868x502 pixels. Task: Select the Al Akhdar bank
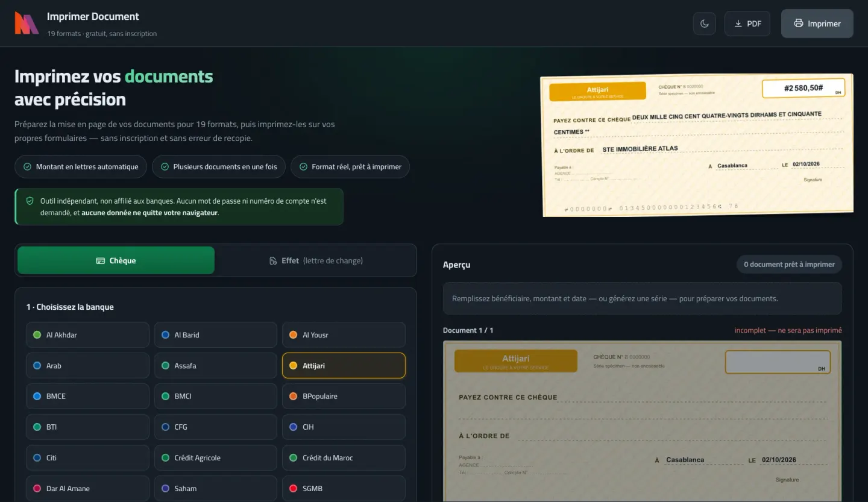coord(87,334)
